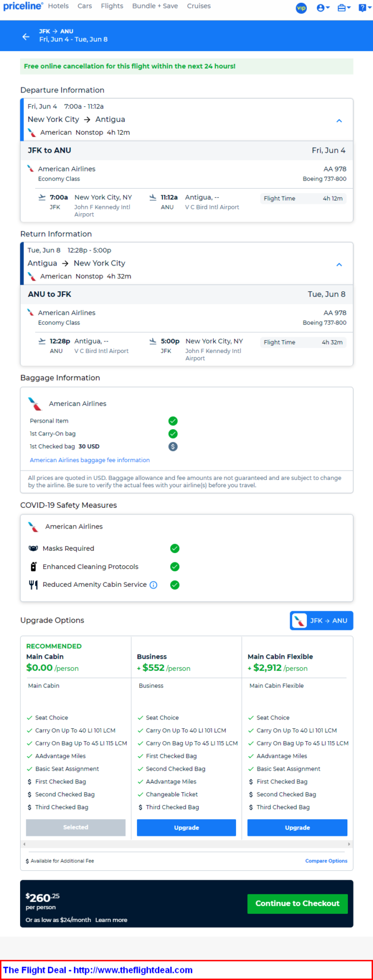Click the Reduced Amenity Cabin Service info icon
Viewport: 373px width, 980px height.
(154, 585)
